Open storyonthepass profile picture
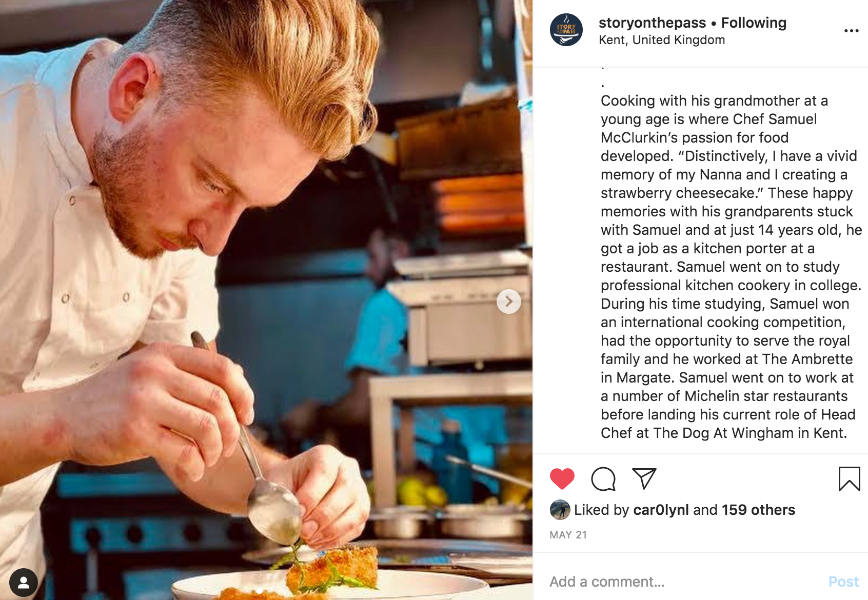This screenshot has height=600, width=868. pos(566,30)
